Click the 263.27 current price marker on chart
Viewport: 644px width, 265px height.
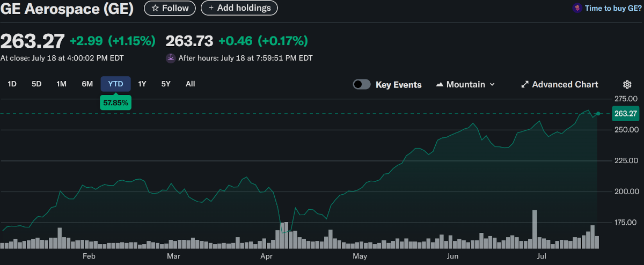(x=626, y=113)
